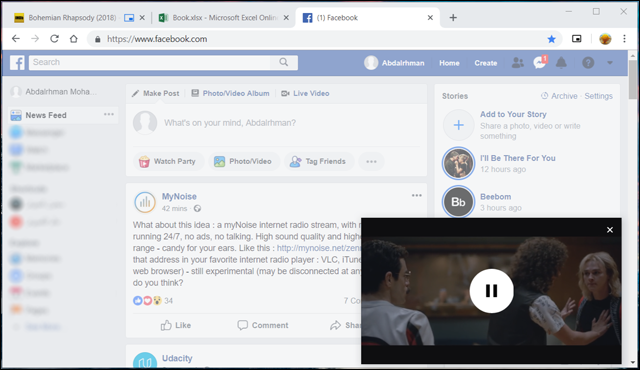Open the mynoise.net link in post

coord(319,248)
